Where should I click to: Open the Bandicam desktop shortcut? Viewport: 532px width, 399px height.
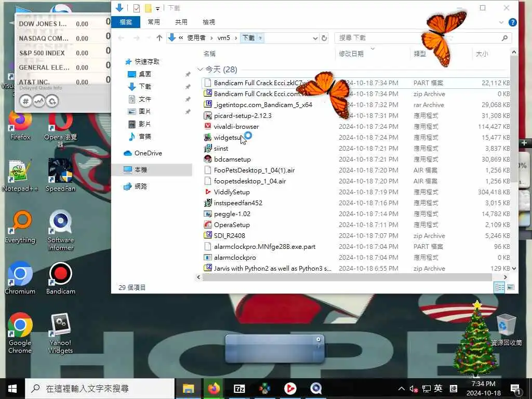coord(60,278)
